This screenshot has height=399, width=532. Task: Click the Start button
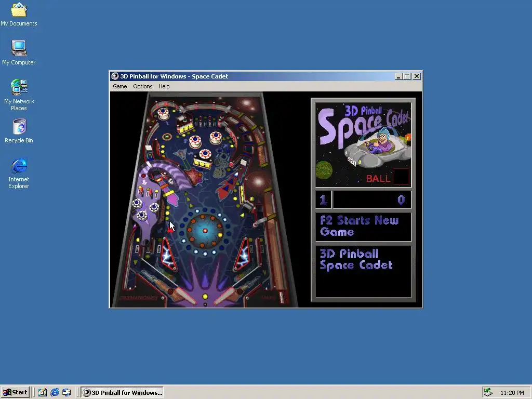click(x=15, y=393)
